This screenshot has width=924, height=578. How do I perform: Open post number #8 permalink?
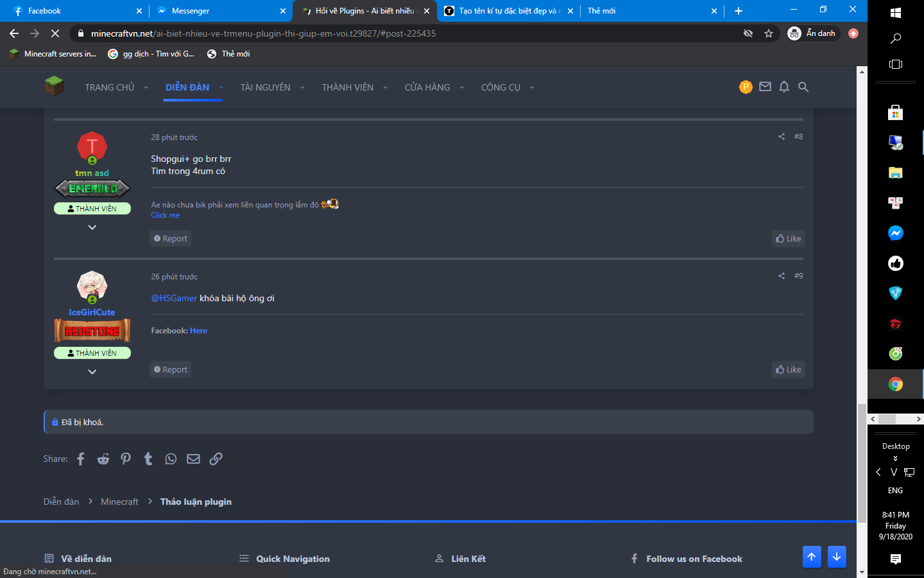tap(798, 136)
